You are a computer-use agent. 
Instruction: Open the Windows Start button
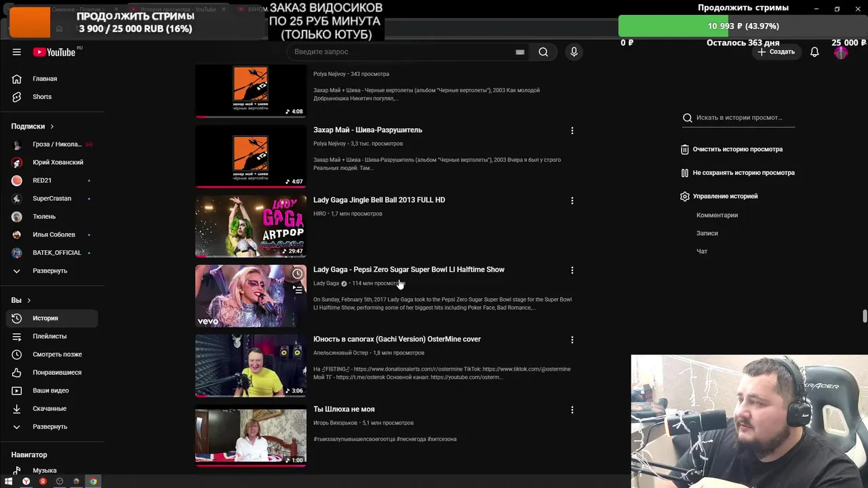[x=9, y=481]
